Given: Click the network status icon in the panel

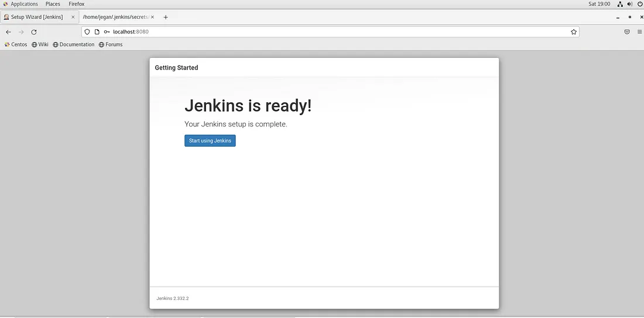Looking at the screenshot, I should (620, 4).
